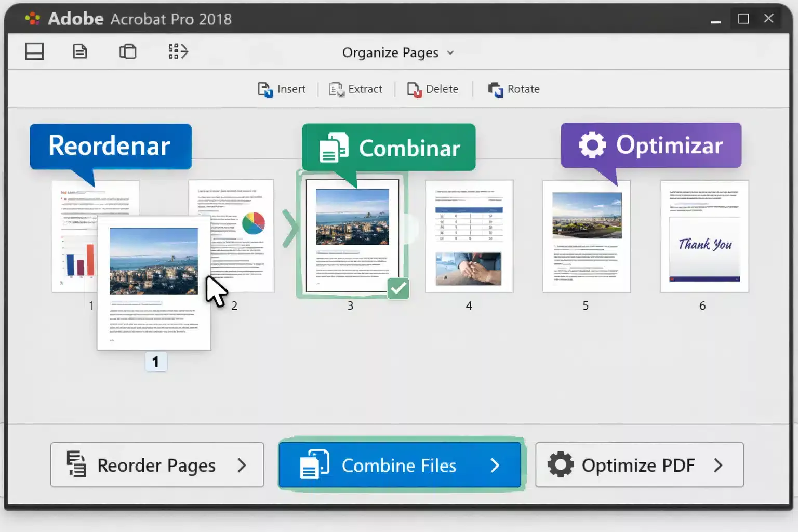Click the Combine Files button
Image resolution: width=798 pixels, height=532 pixels.
400,464
